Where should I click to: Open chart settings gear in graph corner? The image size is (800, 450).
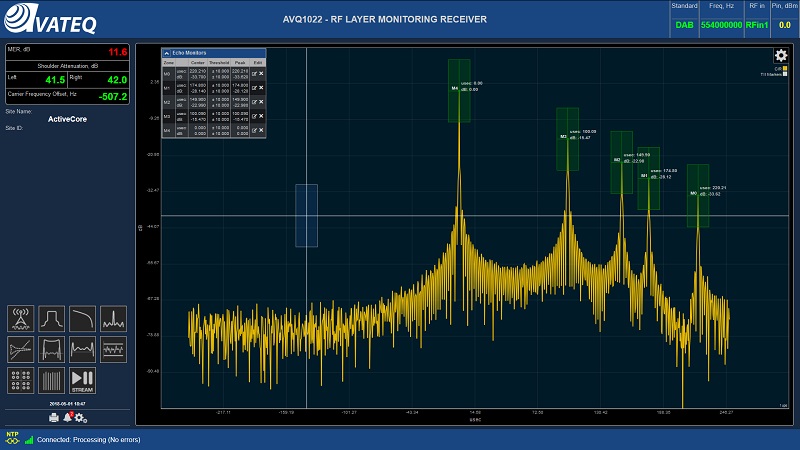(781, 56)
